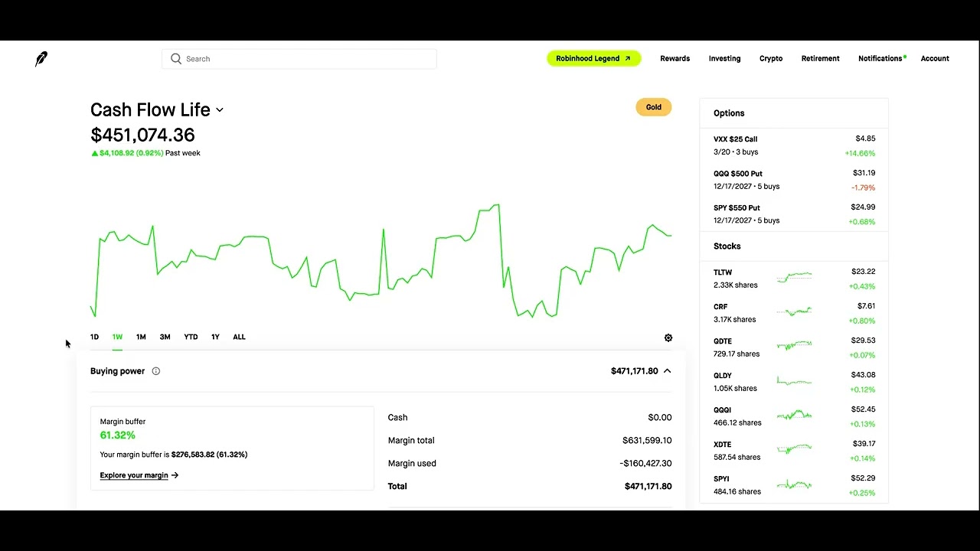Open the CRF stock row
980x551 pixels.
[794, 313]
